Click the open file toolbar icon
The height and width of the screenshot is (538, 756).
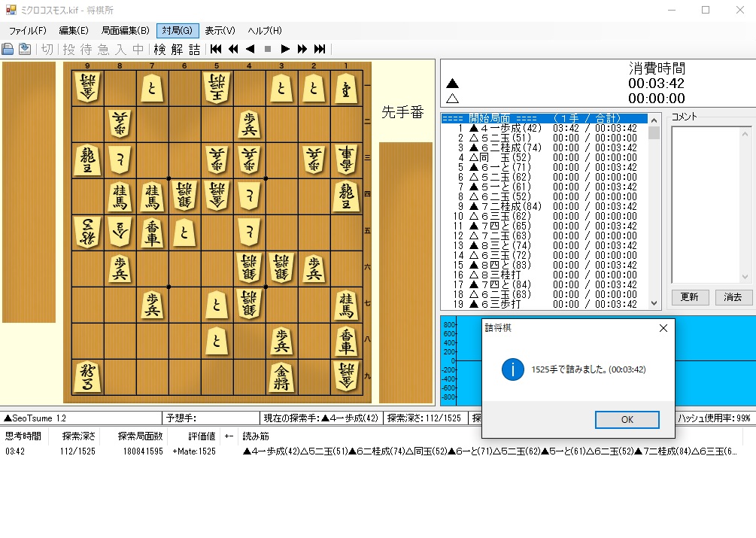click(8, 49)
